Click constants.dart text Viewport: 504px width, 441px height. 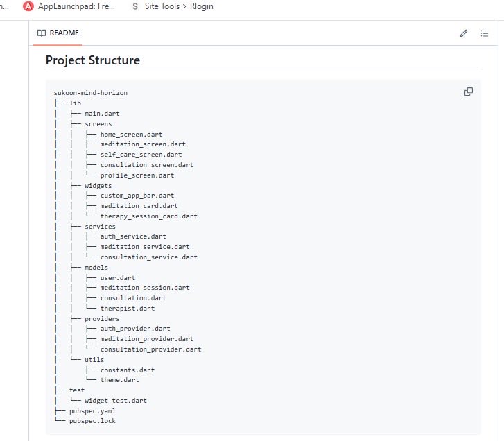coord(128,370)
